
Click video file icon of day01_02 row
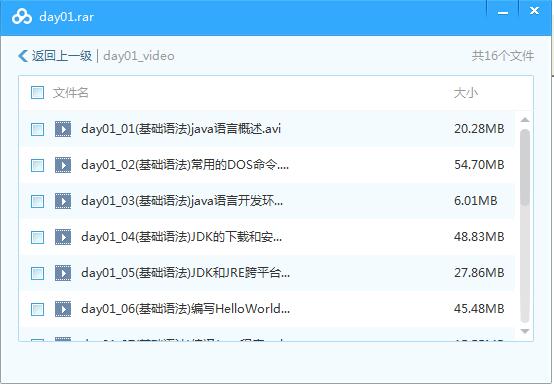pos(63,165)
